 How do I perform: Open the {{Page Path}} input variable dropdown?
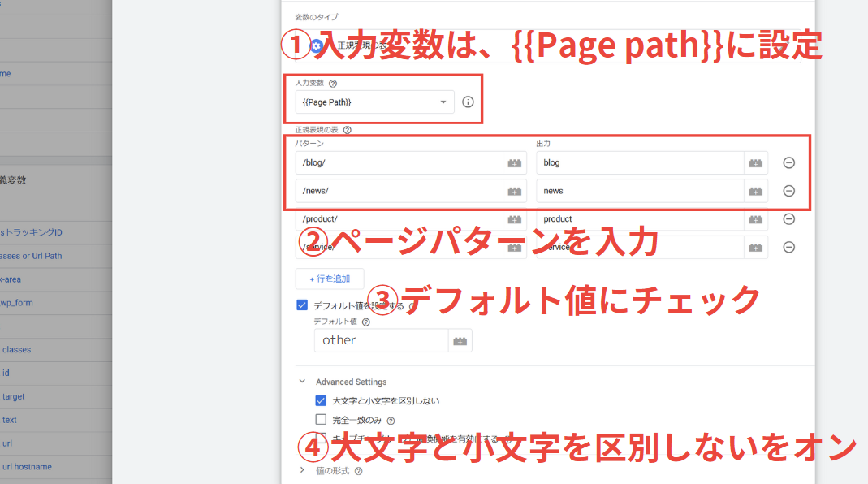(x=375, y=102)
